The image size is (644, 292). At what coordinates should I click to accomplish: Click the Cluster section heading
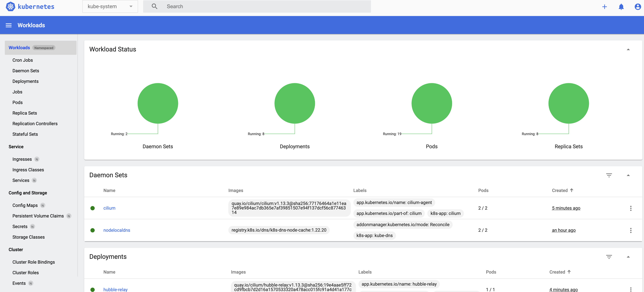click(16, 250)
